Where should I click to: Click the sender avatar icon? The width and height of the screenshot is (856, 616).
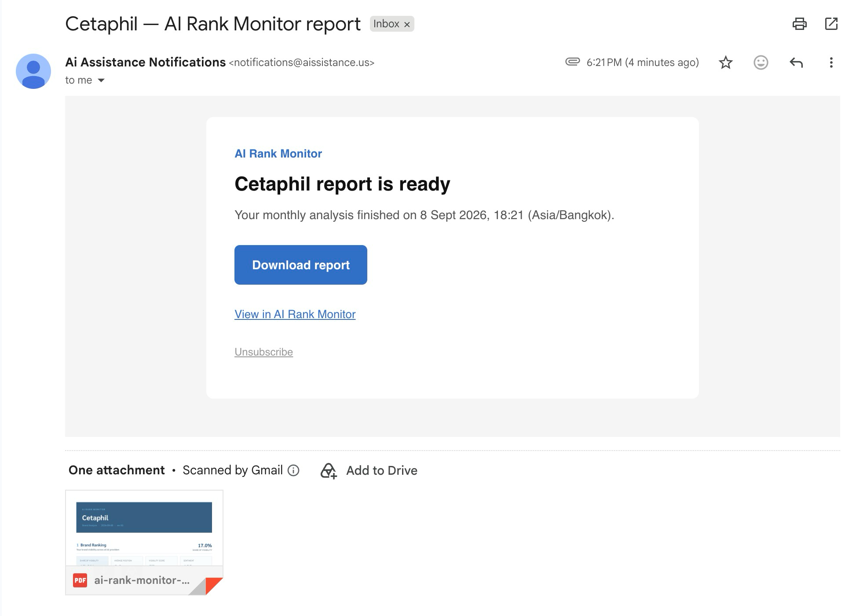click(33, 71)
